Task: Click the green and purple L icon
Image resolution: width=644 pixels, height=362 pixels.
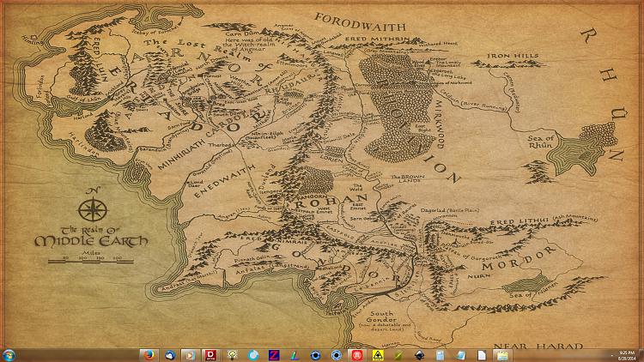Action: (x=295, y=355)
